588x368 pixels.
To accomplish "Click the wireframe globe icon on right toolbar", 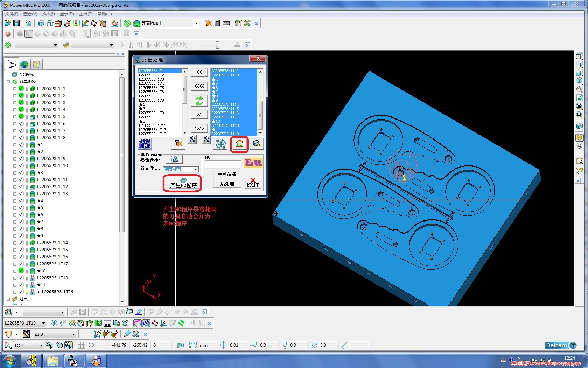I will (580, 146).
